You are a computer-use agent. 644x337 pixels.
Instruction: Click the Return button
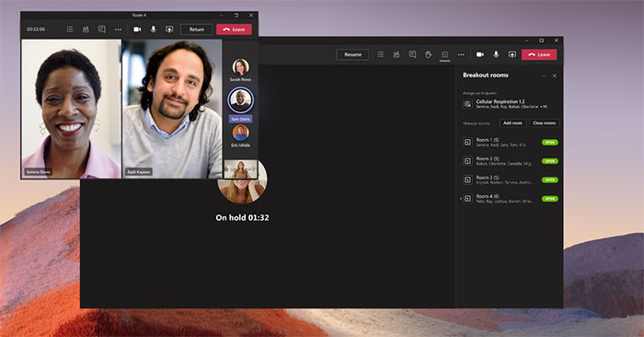[196, 29]
